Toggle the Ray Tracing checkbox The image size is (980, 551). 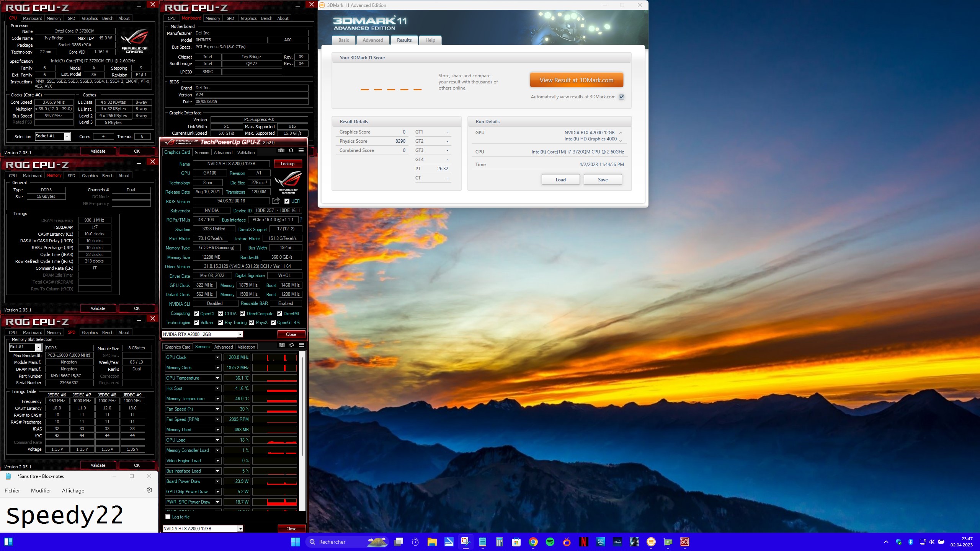(220, 323)
